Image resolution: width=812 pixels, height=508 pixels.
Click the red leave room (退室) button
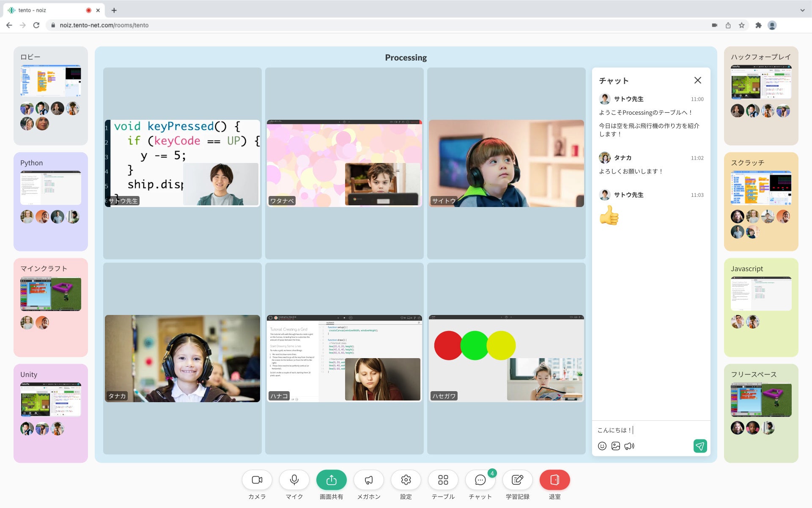coord(555,480)
